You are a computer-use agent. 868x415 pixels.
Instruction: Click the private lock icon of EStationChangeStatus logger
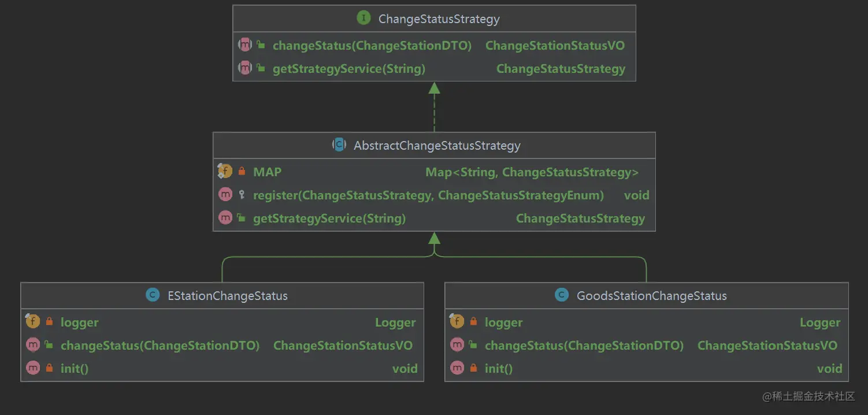click(49, 322)
